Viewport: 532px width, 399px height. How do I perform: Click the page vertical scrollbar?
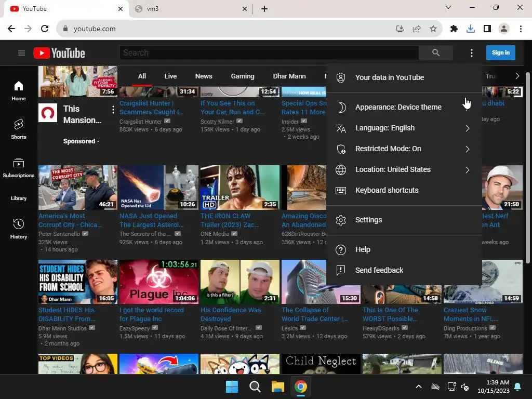(x=528, y=168)
